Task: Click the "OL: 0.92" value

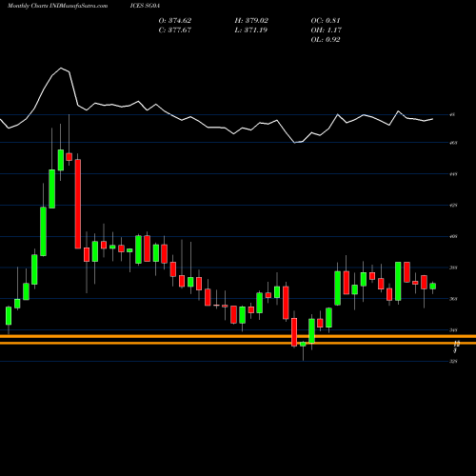Action: (326, 40)
